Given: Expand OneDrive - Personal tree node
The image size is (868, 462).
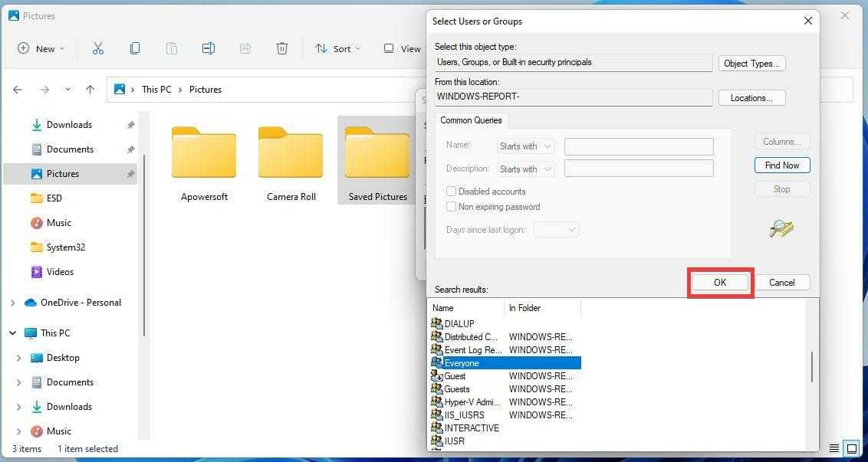Looking at the screenshot, I should coord(12,303).
